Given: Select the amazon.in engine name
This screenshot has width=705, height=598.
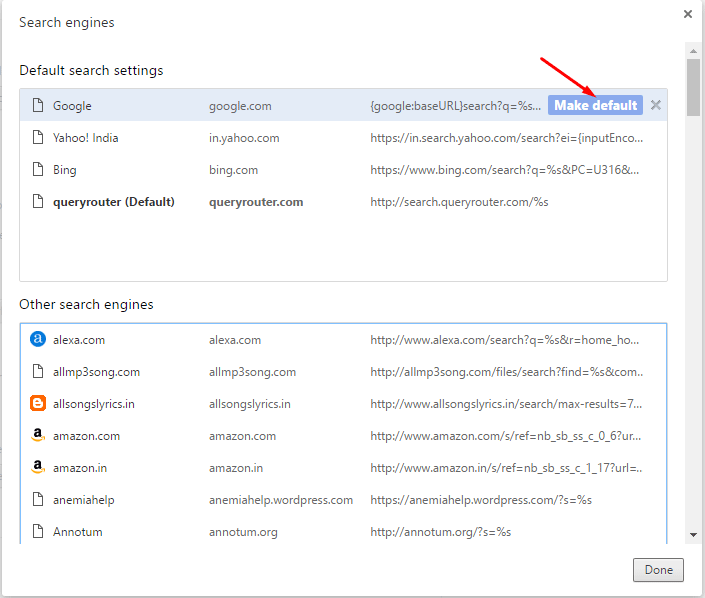Looking at the screenshot, I should 80,468.
